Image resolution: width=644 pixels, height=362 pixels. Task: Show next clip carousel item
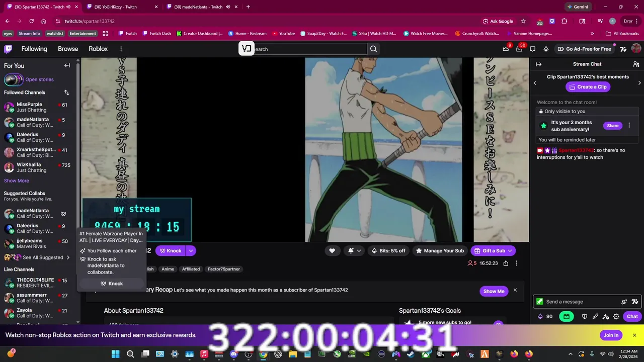pos(639,83)
